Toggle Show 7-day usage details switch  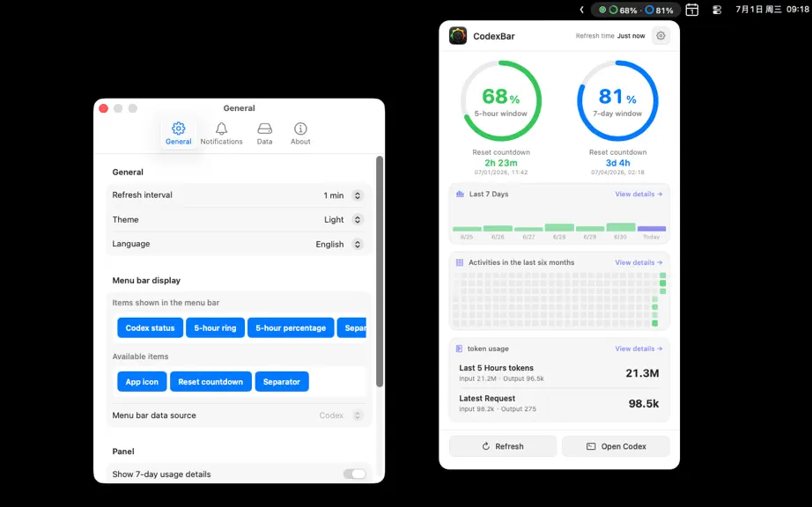pyautogui.click(x=355, y=474)
